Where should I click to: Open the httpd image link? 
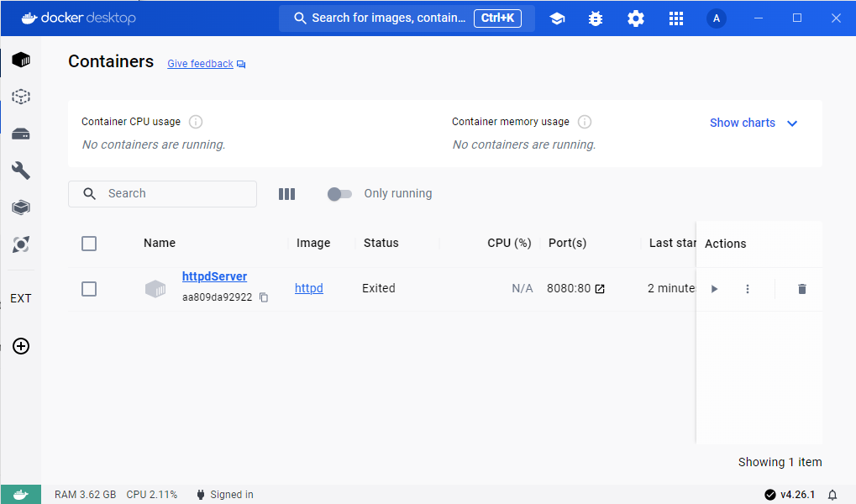pyautogui.click(x=309, y=288)
